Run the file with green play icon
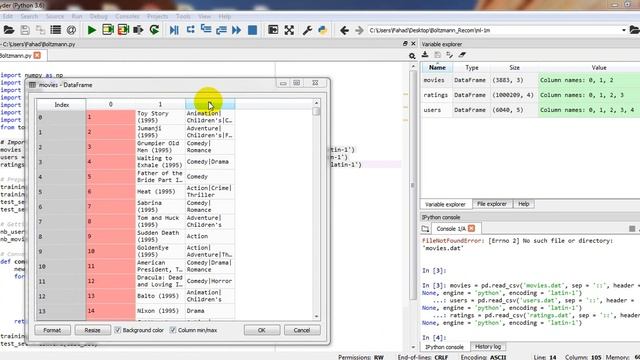This screenshot has width=640, height=360. coord(92,30)
